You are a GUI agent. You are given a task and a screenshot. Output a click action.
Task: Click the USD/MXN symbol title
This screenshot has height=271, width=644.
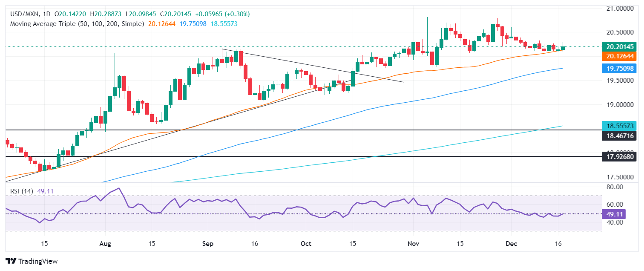point(26,14)
